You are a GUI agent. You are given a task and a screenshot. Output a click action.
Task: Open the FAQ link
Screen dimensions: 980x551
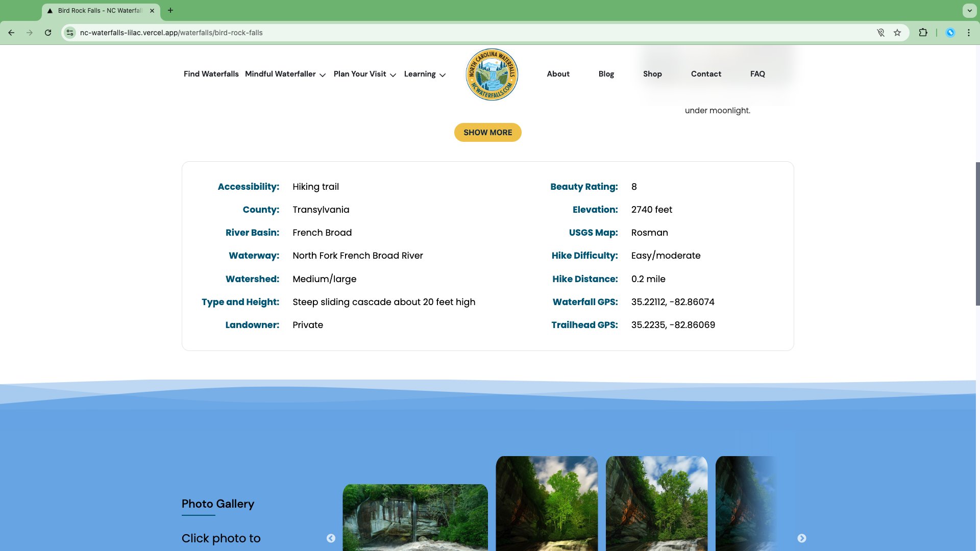tap(757, 74)
